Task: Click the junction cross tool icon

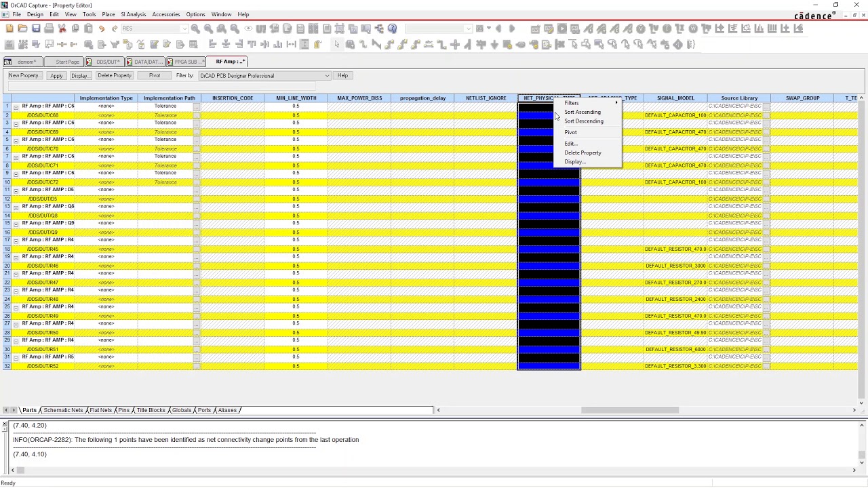Action: tap(455, 44)
